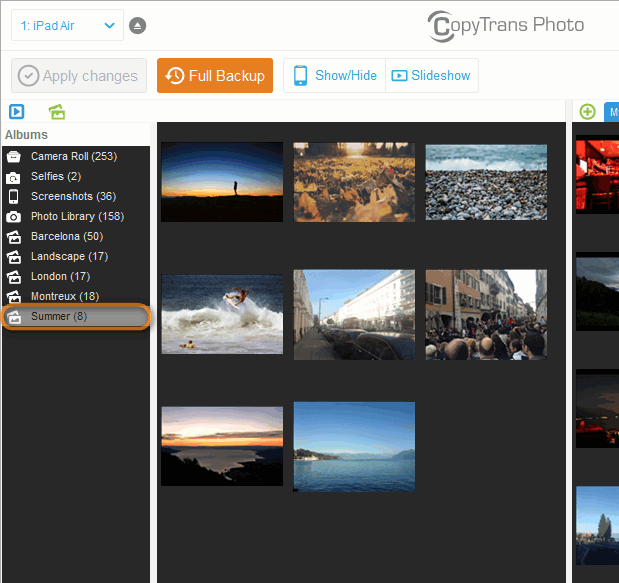Viewport: 619px width, 583px height.
Task: Start a Full Backup
Action: (215, 75)
